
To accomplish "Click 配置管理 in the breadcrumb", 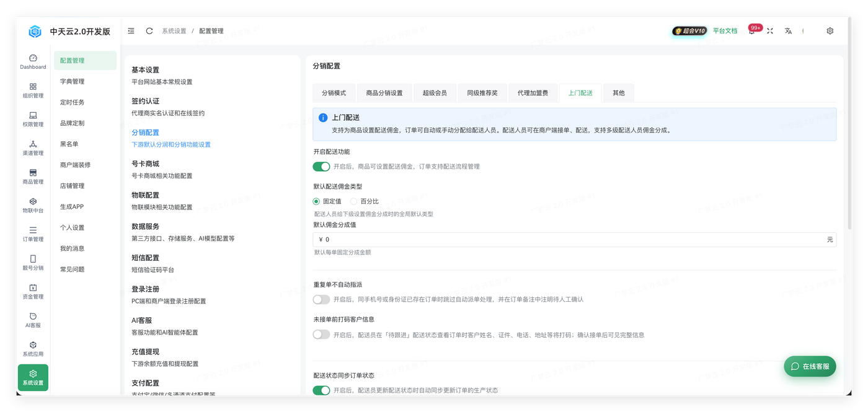I will (x=211, y=31).
